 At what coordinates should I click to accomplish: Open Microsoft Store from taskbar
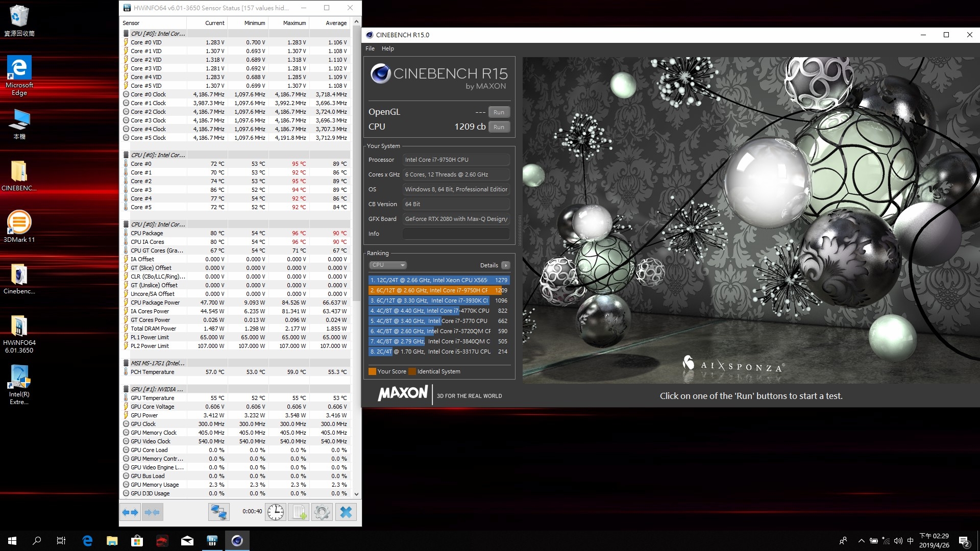click(x=137, y=541)
